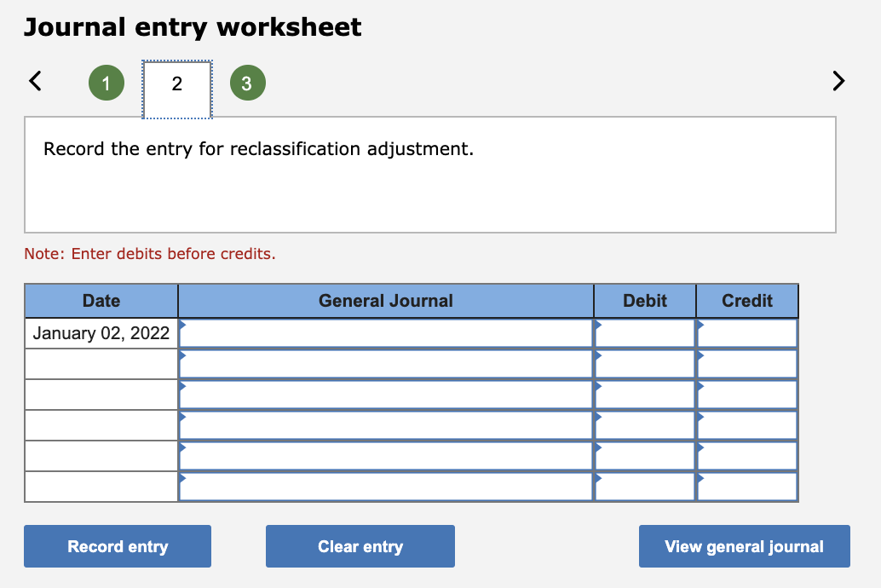
Task: Click the flag icon in last row Credit cell
Action: 700,480
